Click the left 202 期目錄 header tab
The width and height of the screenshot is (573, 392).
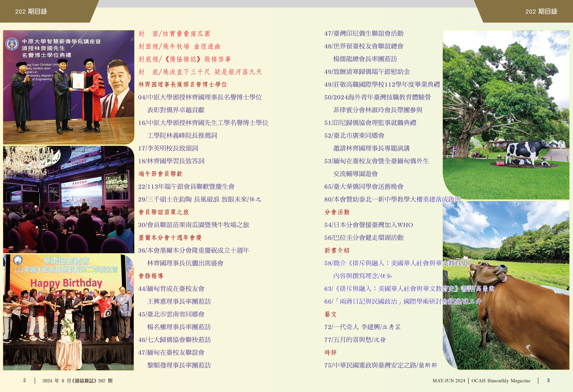click(x=31, y=11)
